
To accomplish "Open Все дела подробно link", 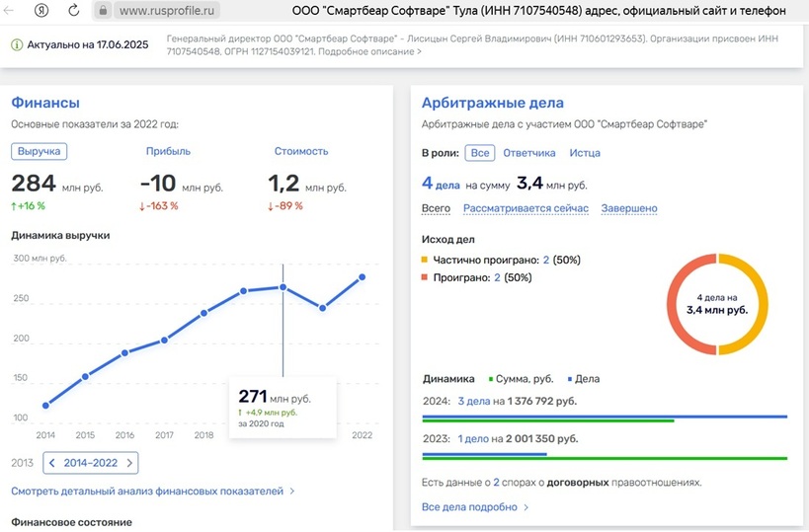I will [x=475, y=507].
